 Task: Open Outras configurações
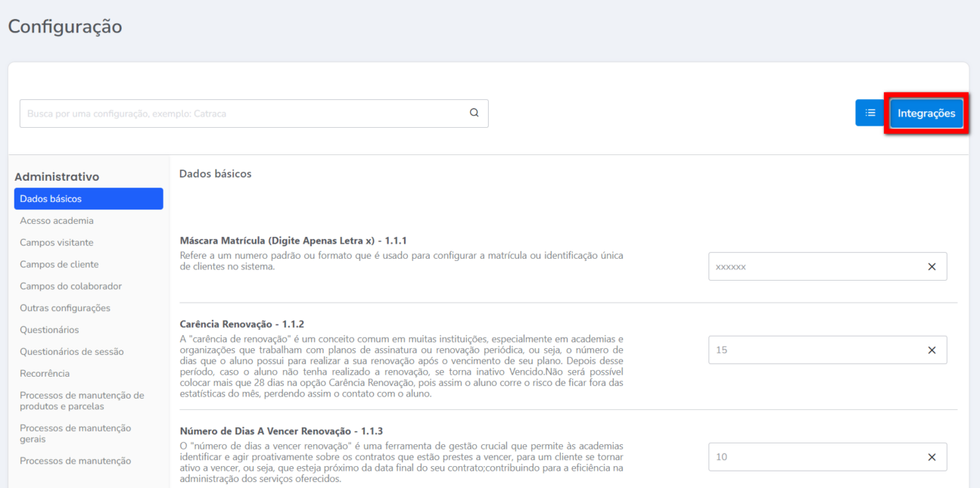click(65, 308)
